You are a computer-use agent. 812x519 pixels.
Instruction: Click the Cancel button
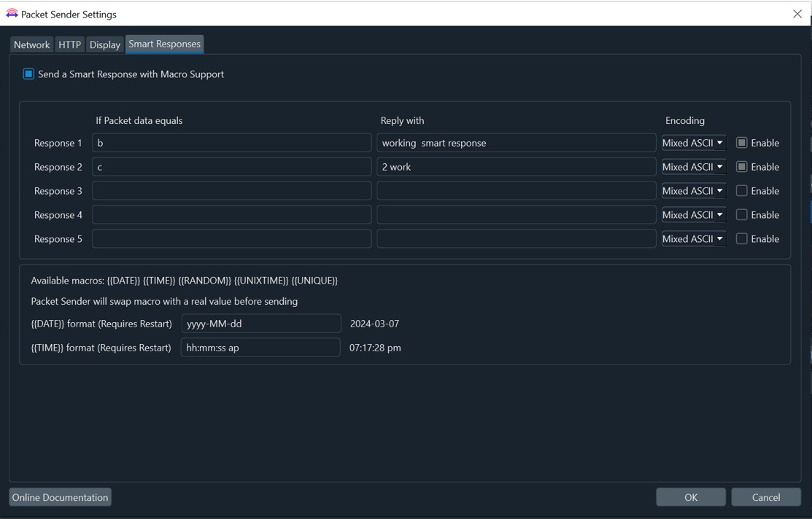pyautogui.click(x=766, y=497)
